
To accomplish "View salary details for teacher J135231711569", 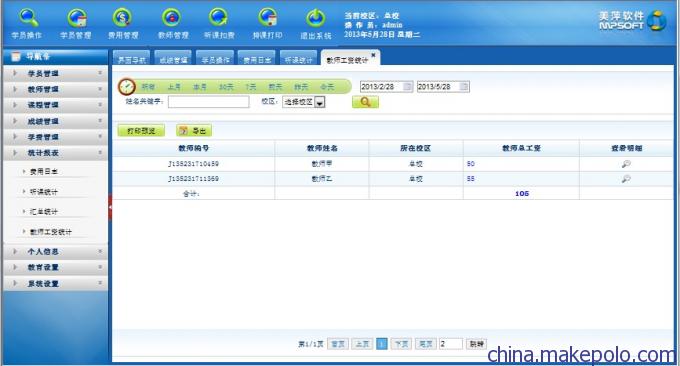I will pos(626,179).
